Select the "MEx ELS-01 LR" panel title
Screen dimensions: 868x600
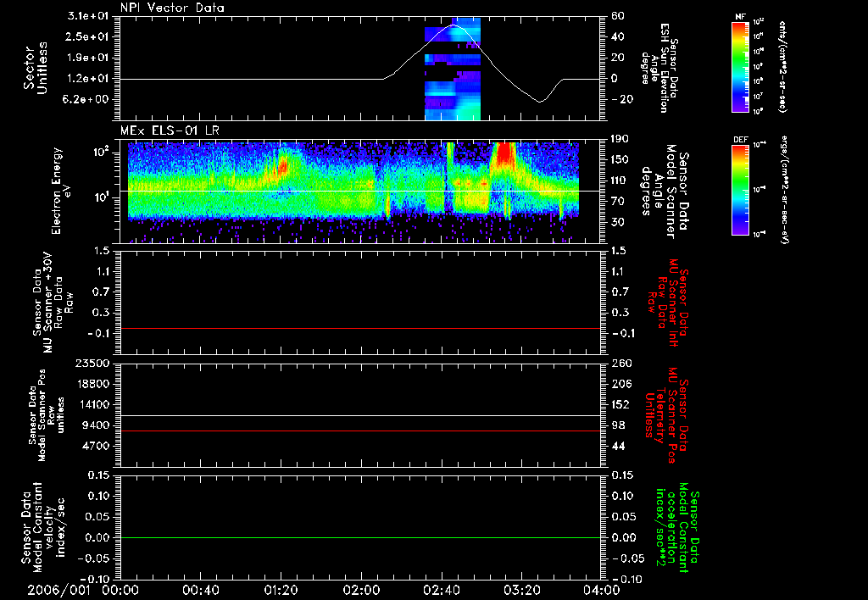[170, 131]
